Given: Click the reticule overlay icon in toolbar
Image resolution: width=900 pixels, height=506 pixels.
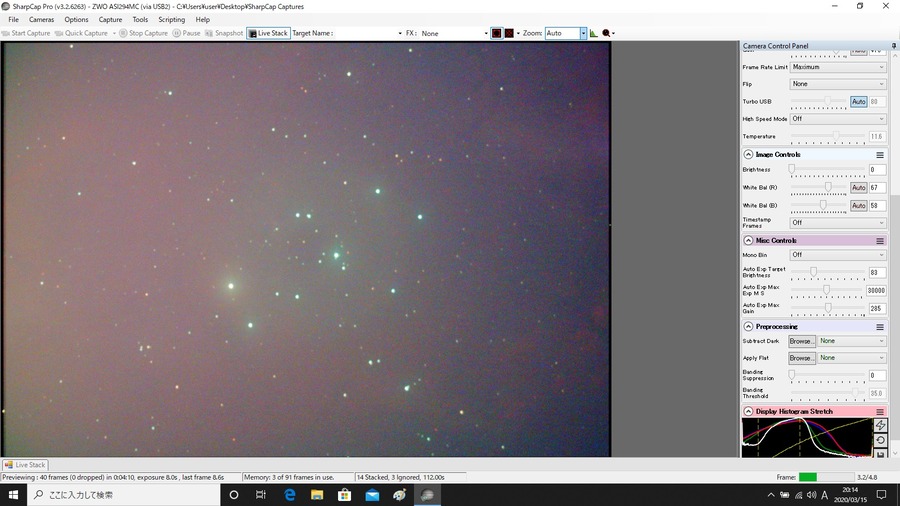Looking at the screenshot, I should point(496,33).
